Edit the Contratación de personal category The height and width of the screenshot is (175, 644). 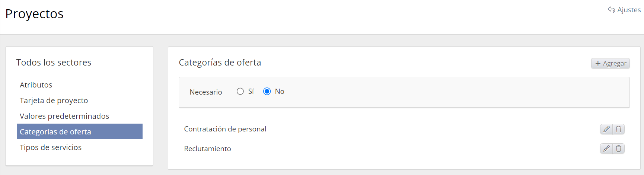click(x=606, y=129)
